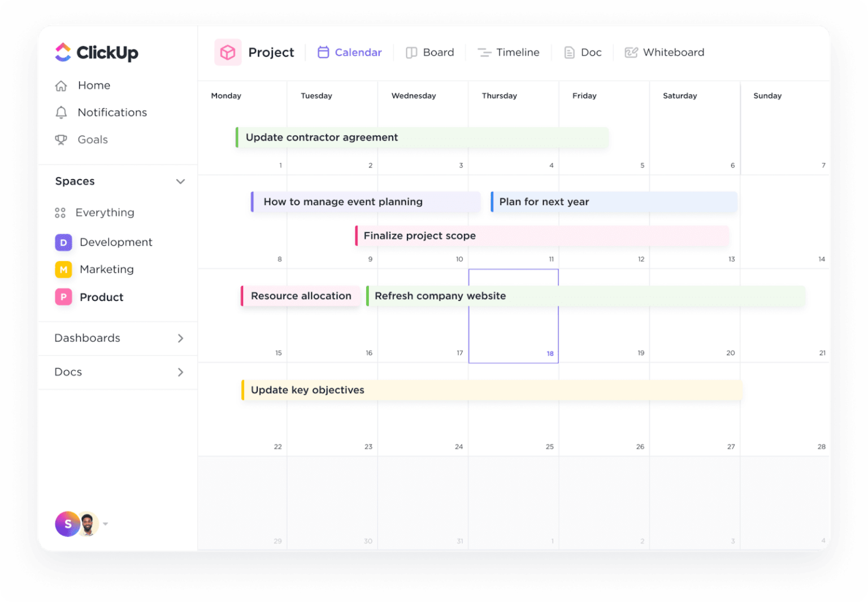Open the account switcher dropdown arrow
Image resolution: width=868 pixels, height=602 pixels.
pos(105,524)
